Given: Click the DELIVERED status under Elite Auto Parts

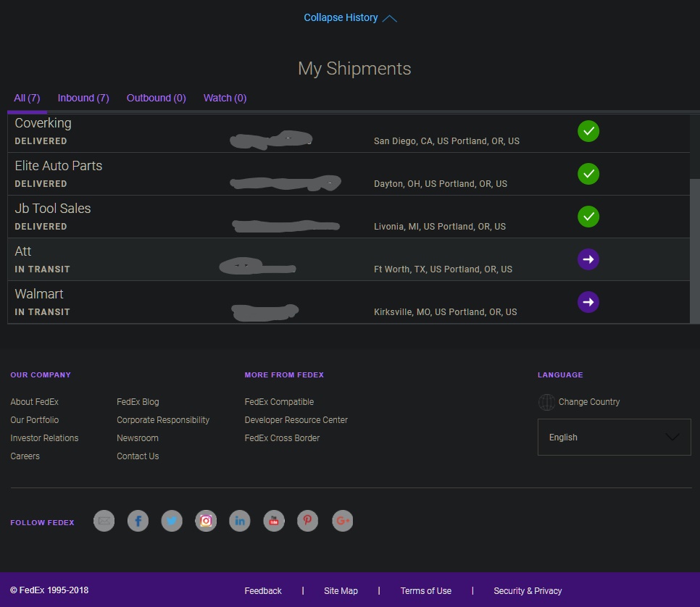Looking at the screenshot, I should (x=41, y=184).
